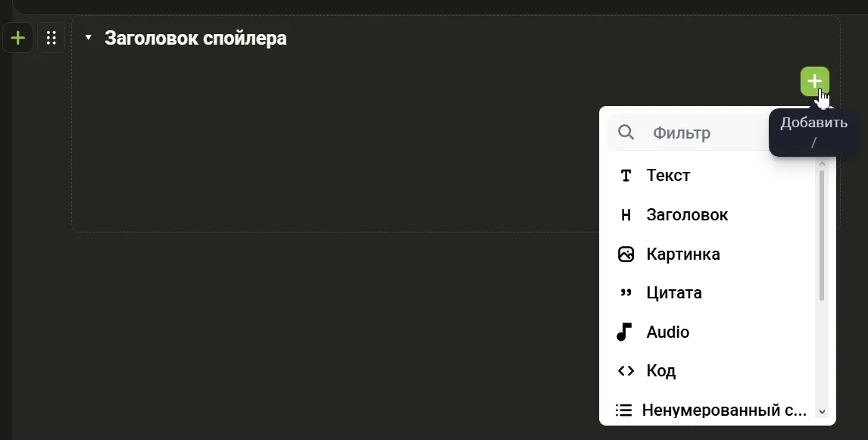This screenshot has width=868, height=440.
Task: Select the Заголовок block option
Action: [x=687, y=215]
